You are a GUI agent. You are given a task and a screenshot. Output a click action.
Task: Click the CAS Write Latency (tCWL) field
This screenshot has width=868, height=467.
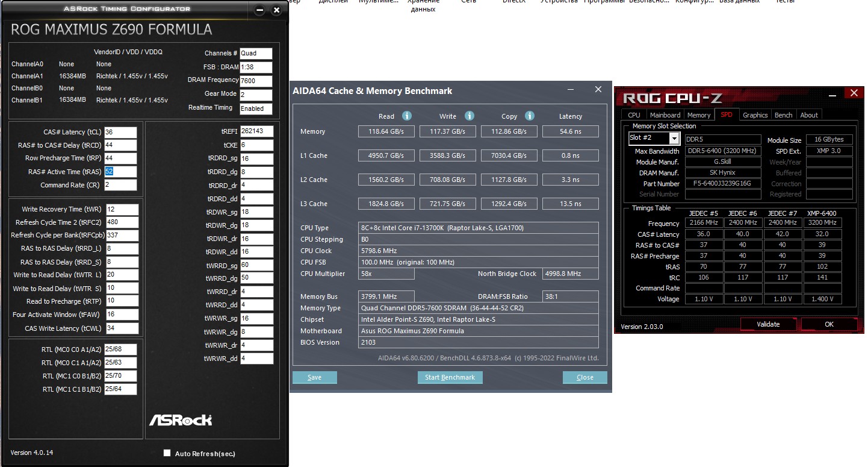tap(122, 328)
